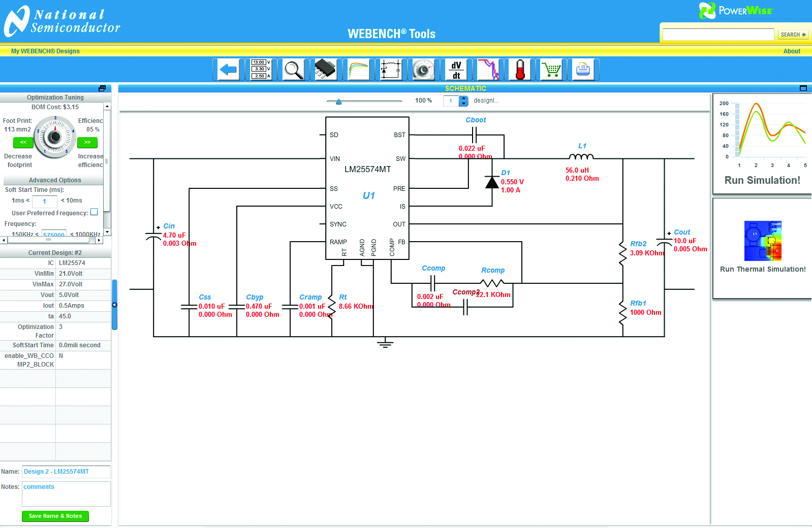This screenshot has width=812, height=528.
Task: Click the SCHEMATIC panel title
Action: tap(465, 88)
